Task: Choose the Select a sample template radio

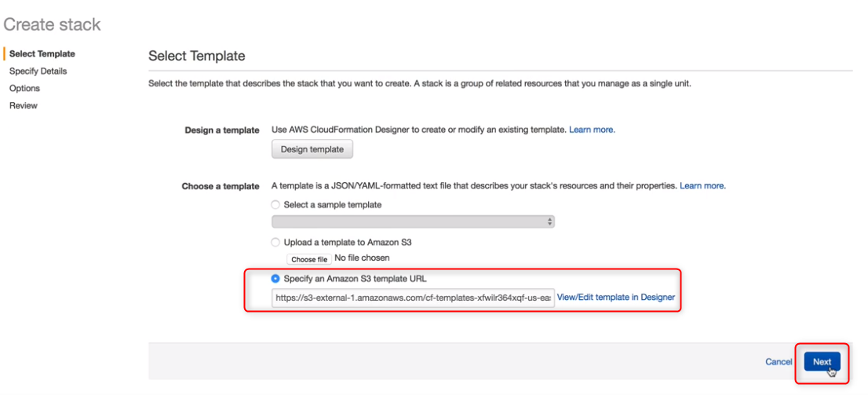Action: (x=275, y=205)
